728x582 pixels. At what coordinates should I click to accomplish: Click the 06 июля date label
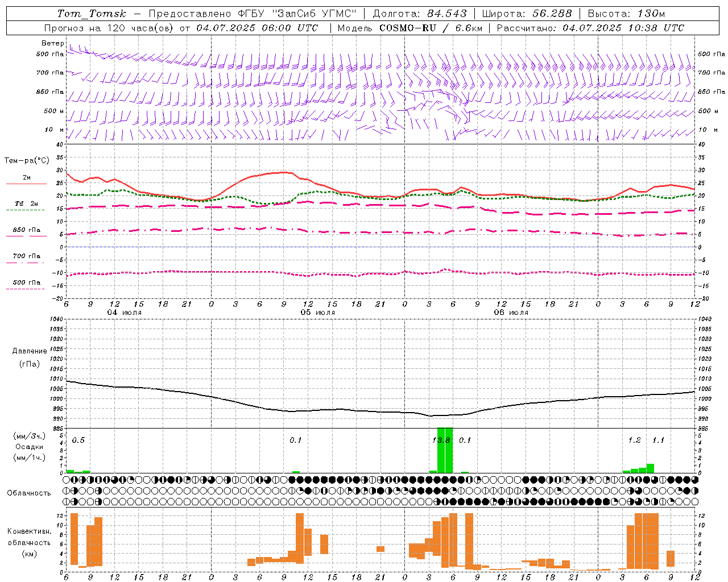(511, 313)
